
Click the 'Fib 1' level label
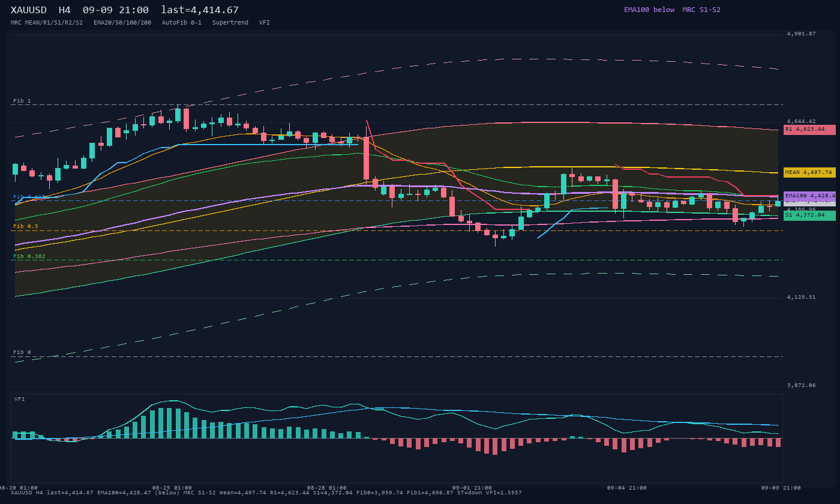(x=22, y=101)
